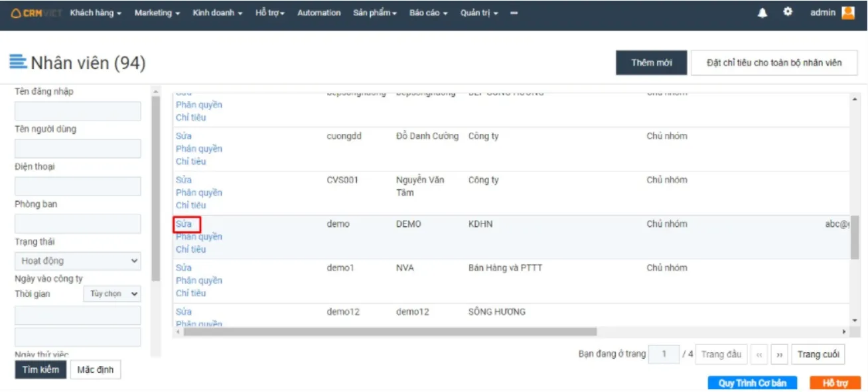Focus the Điện thoại field
The image size is (868, 392).
pos(78,186)
